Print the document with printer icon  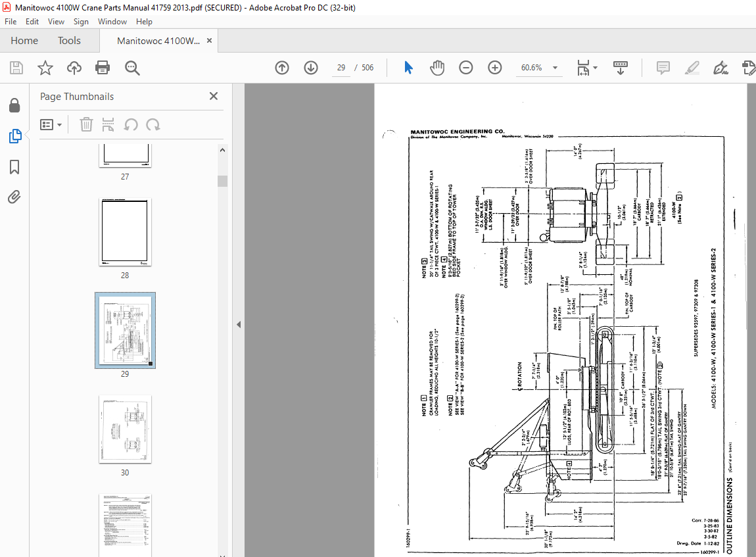click(x=103, y=68)
